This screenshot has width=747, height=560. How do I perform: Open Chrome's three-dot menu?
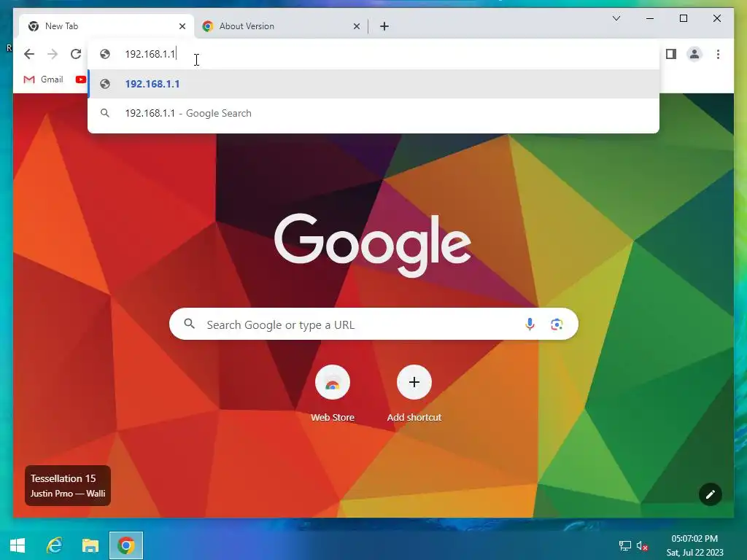point(718,54)
